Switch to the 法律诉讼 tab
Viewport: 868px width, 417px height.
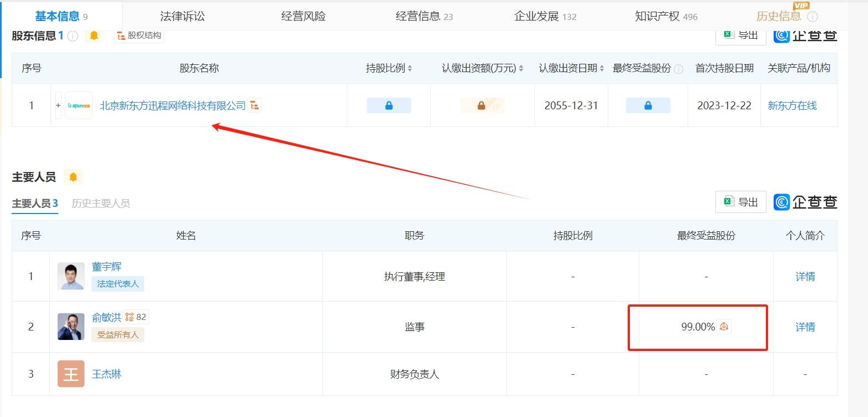182,16
